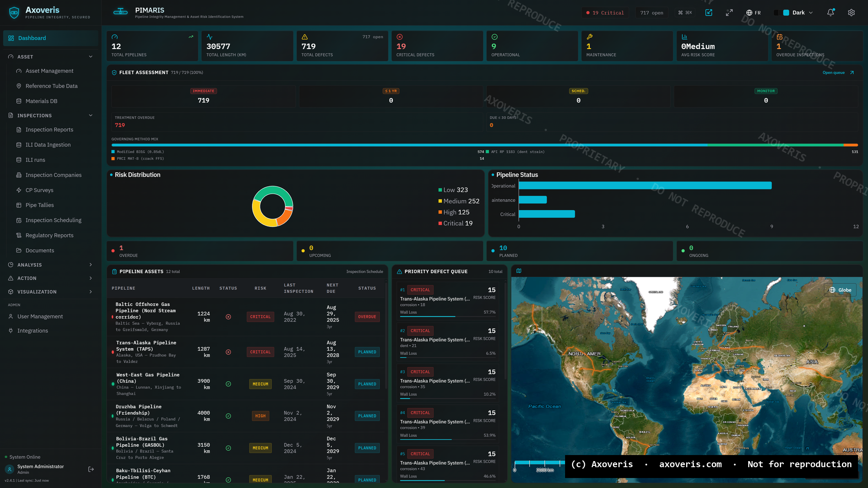Click the Inspection Scheduling calendar icon
Image resolution: width=868 pixels, height=488 pixels.
tap(19, 220)
